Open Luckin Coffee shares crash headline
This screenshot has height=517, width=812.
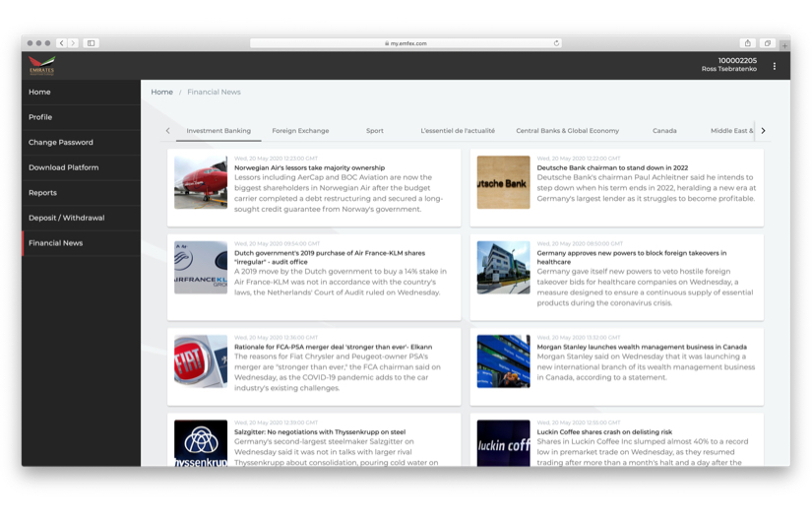click(604, 432)
